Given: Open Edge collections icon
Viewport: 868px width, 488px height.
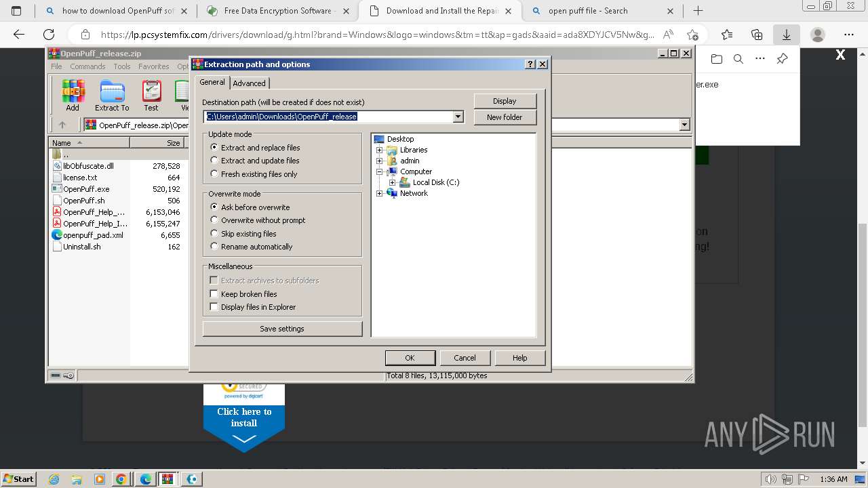Looking at the screenshot, I should click(757, 35).
